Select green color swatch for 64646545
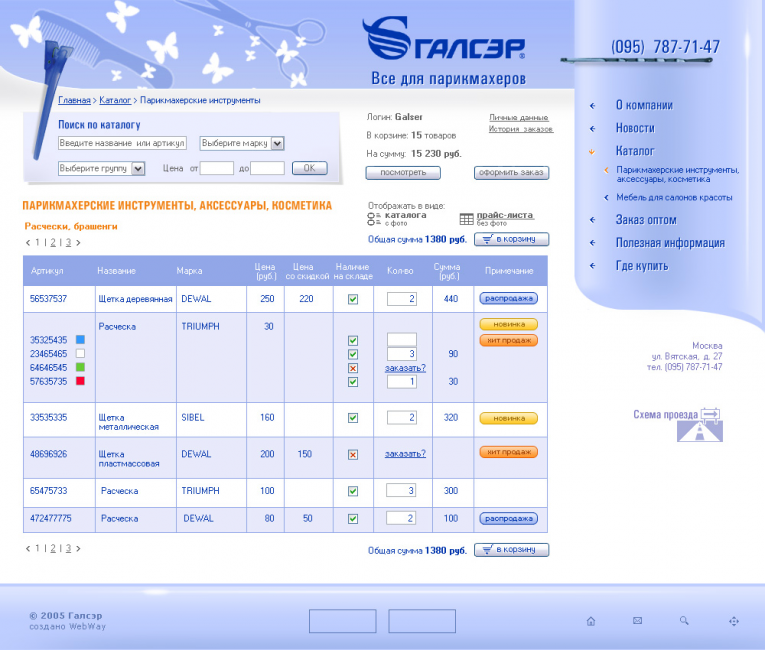Screen dimensions: 765x650 tap(81, 367)
